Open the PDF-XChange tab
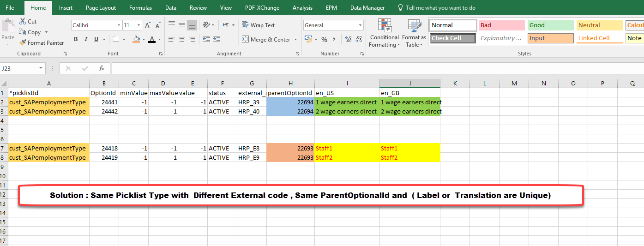 pos(263,8)
